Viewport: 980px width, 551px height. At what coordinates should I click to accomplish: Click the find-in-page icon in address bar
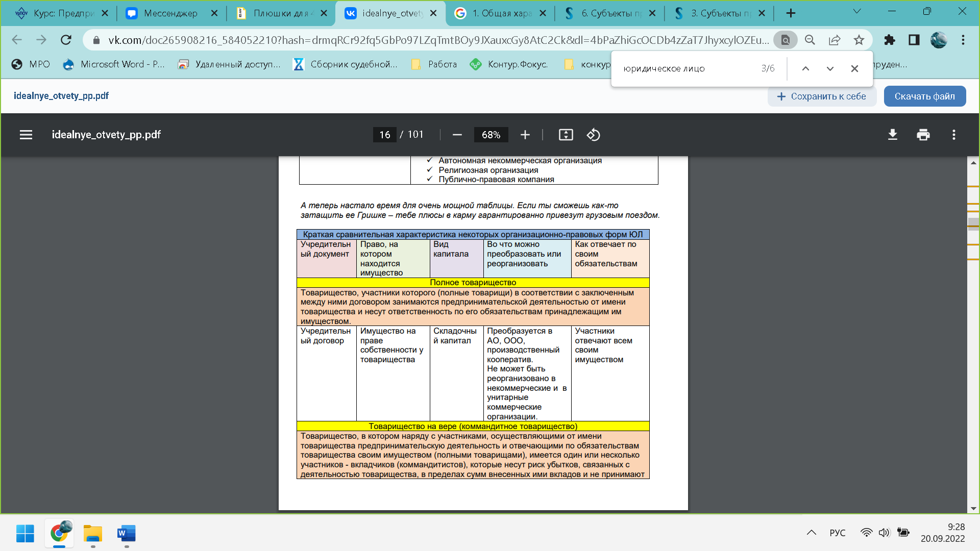tap(786, 40)
